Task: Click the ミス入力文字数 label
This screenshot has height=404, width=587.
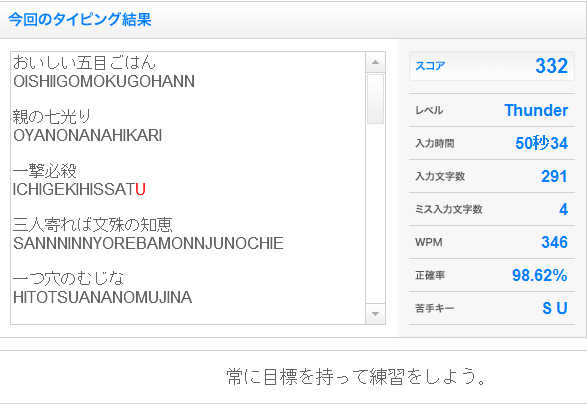Action: 448,209
